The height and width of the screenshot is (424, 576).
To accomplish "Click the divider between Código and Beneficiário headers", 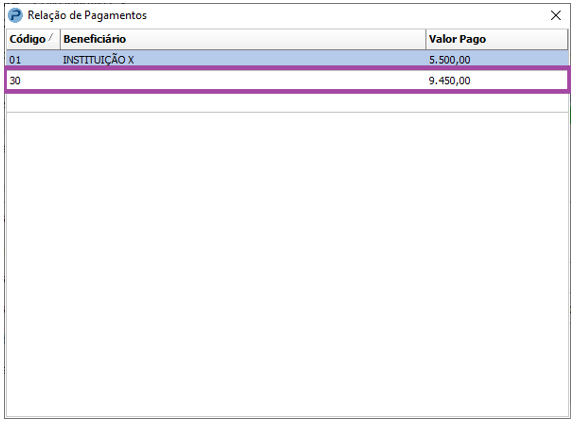I will click(x=60, y=39).
